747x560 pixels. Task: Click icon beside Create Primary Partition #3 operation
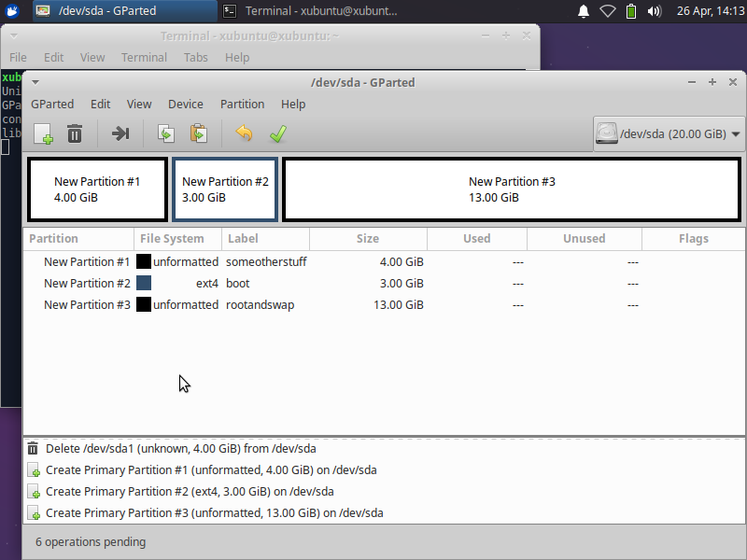coord(34,513)
